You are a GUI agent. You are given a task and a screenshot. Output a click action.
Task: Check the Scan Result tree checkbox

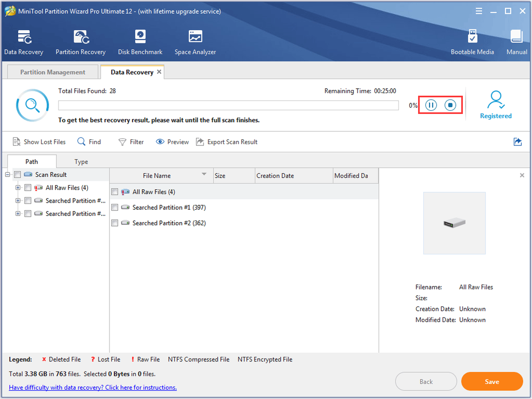(18, 175)
